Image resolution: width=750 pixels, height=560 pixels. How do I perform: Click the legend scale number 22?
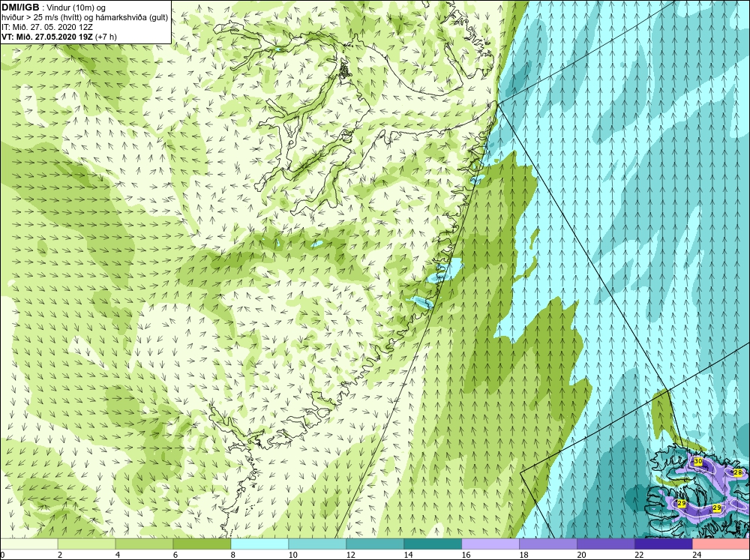click(639, 555)
